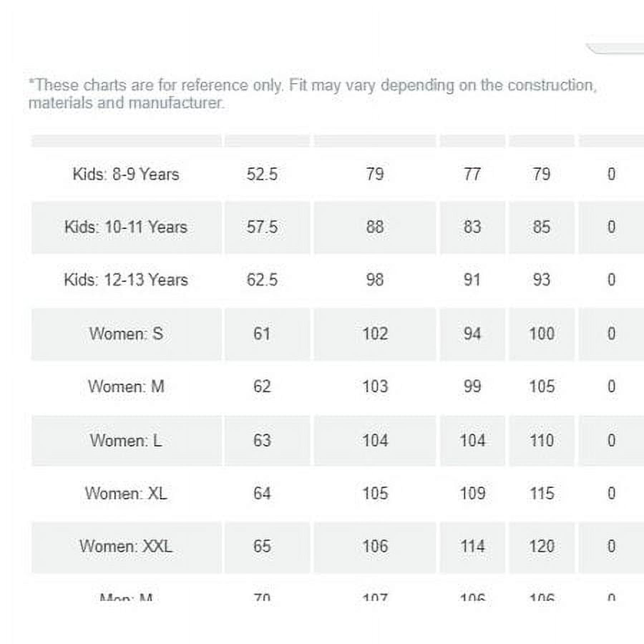Viewport: 644px width, 644px height.
Task: Select the 99 cell in Women: M row
Action: pos(472,386)
